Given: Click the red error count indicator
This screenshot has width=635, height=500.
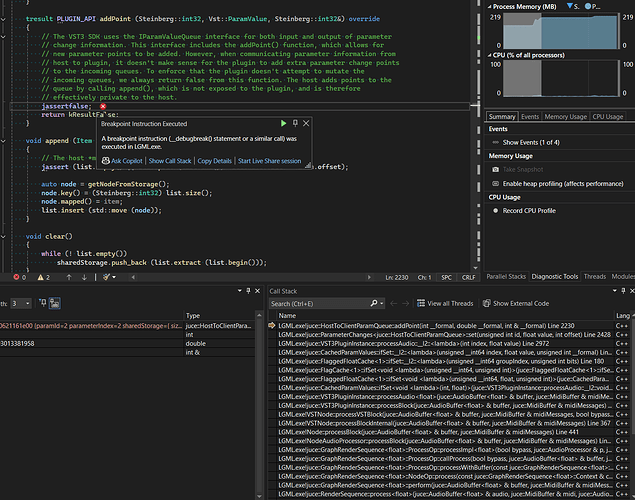Looking at the screenshot, I should point(19,277).
